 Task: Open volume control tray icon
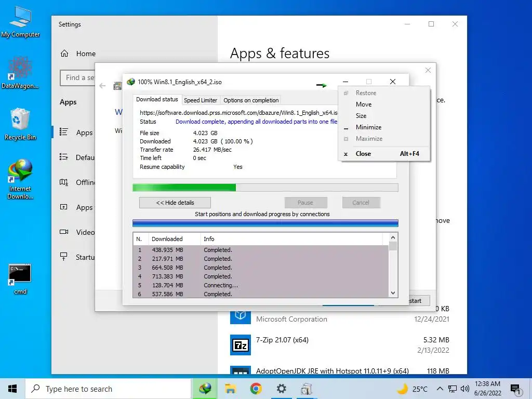point(465,389)
